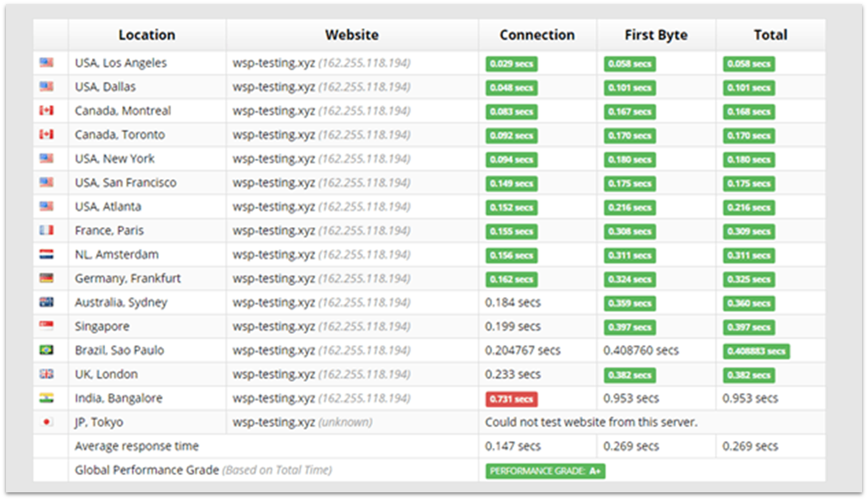Click the Singapore flag icon
Image resolution: width=868 pixels, height=500 pixels.
[46, 326]
